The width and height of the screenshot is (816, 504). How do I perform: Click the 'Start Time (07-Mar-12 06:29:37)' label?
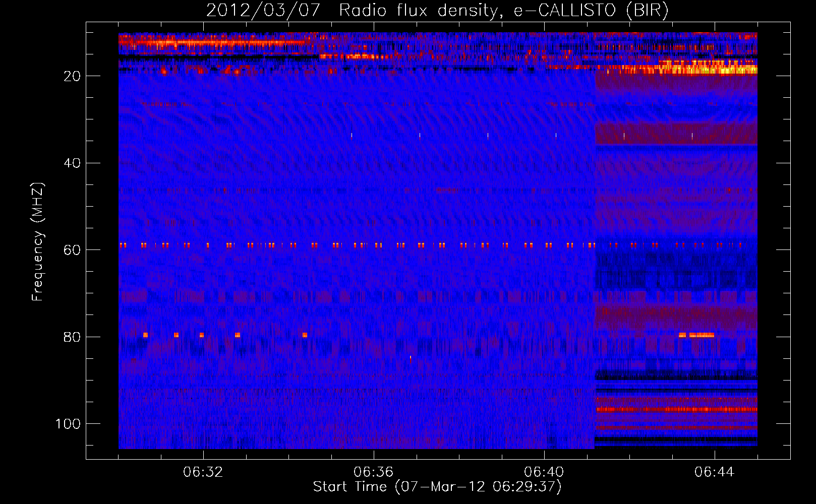click(x=437, y=487)
